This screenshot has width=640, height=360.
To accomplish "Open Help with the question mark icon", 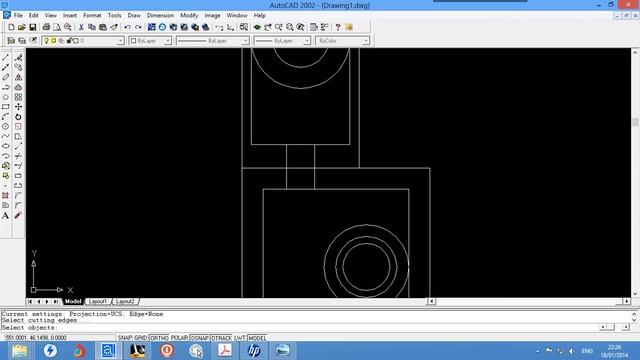I will click(x=338, y=27).
